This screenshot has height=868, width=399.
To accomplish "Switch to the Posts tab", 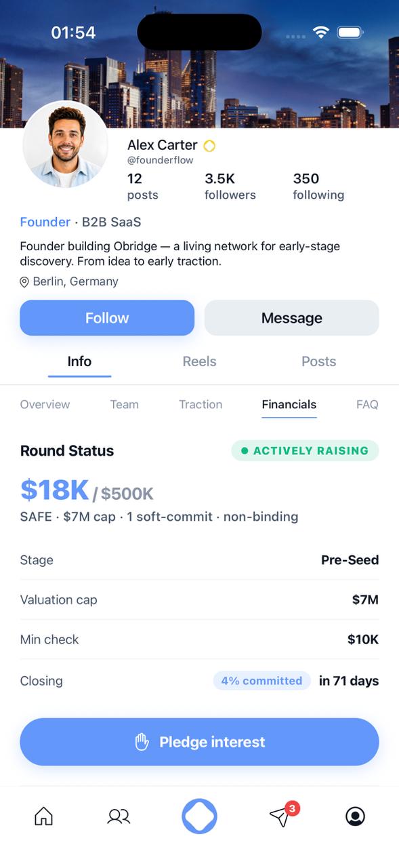I will [x=319, y=361].
